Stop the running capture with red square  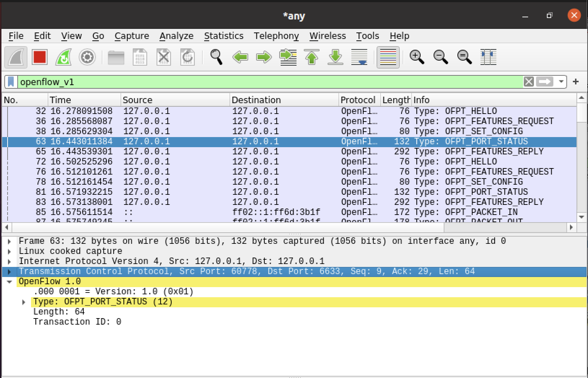click(39, 57)
